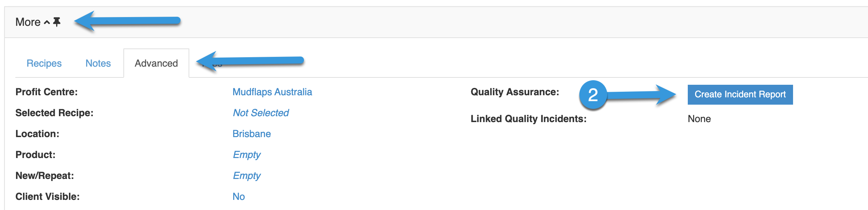The image size is (868, 210).
Task: Create Incident Report button
Action: point(740,95)
